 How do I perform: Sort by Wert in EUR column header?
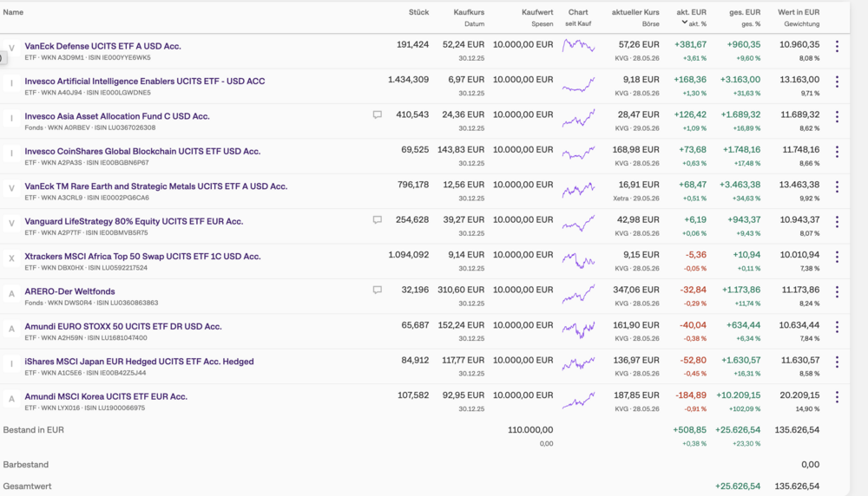click(799, 12)
